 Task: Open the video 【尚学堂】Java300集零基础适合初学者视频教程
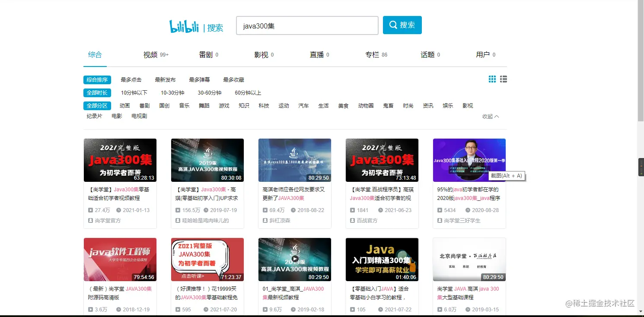pyautogui.click(x=120, y=193)
